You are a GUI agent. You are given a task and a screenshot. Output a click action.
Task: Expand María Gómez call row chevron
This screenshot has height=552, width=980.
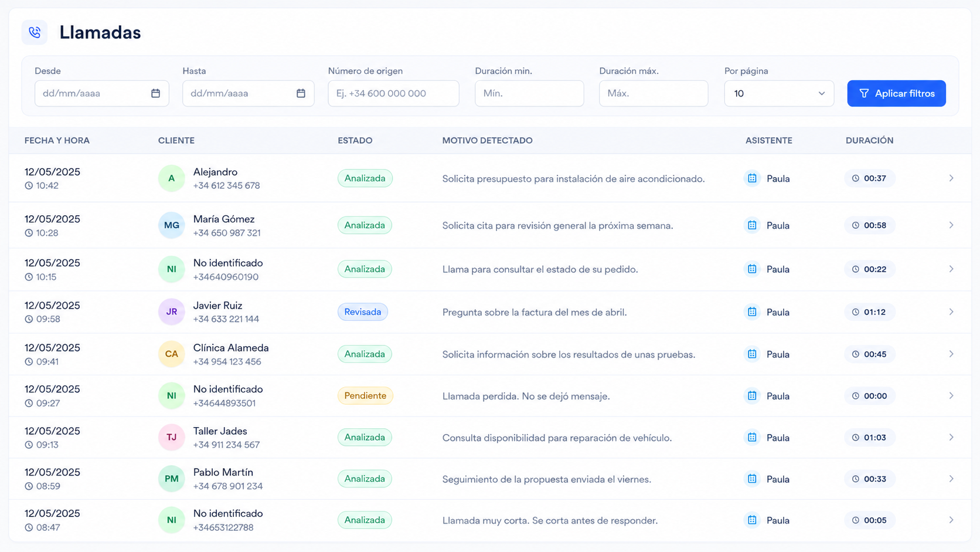click(951, 225)
